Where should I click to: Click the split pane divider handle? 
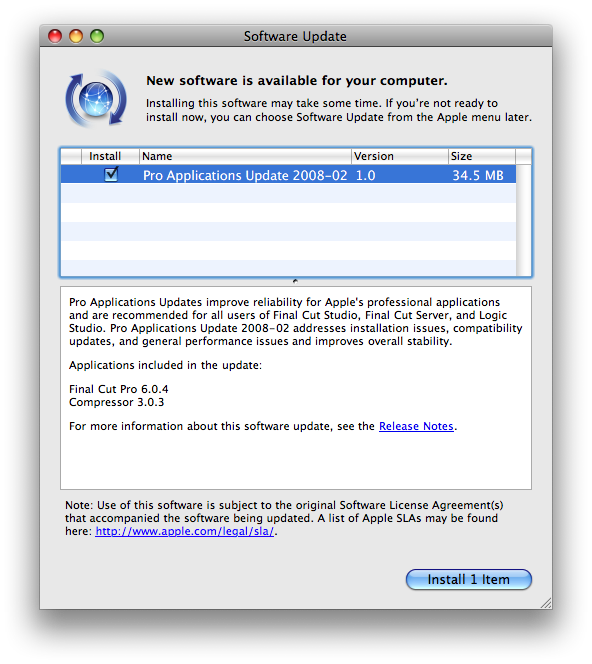pyautogui.click(x=295, y=281)
